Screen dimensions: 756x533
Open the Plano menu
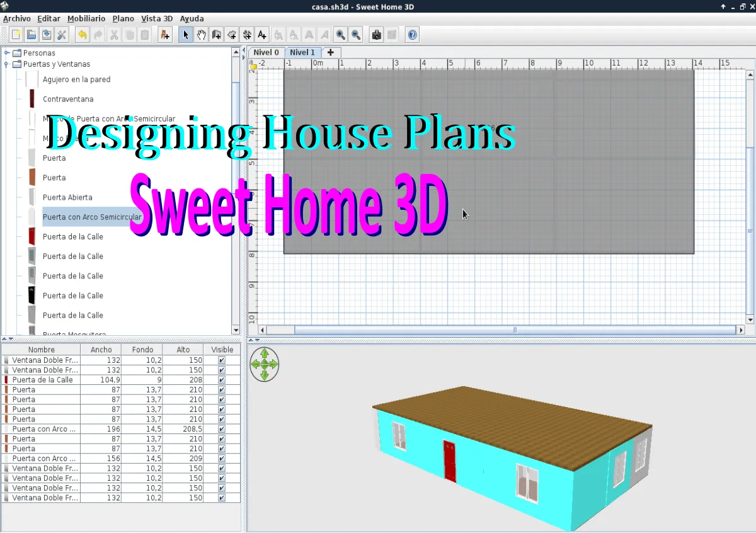(123, 18)
